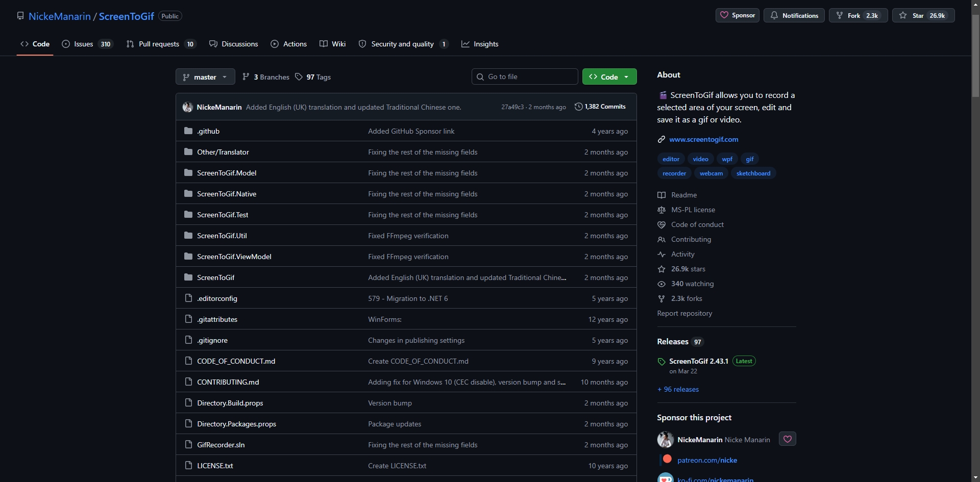
Task: Open the Fixed FFmpeg verification commit for ScreenToGif.Util
Action: [408, 236]
